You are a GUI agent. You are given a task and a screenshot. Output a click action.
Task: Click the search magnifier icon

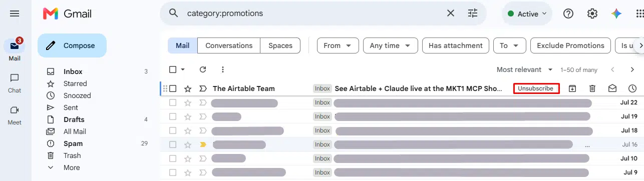tap(174, 13)
